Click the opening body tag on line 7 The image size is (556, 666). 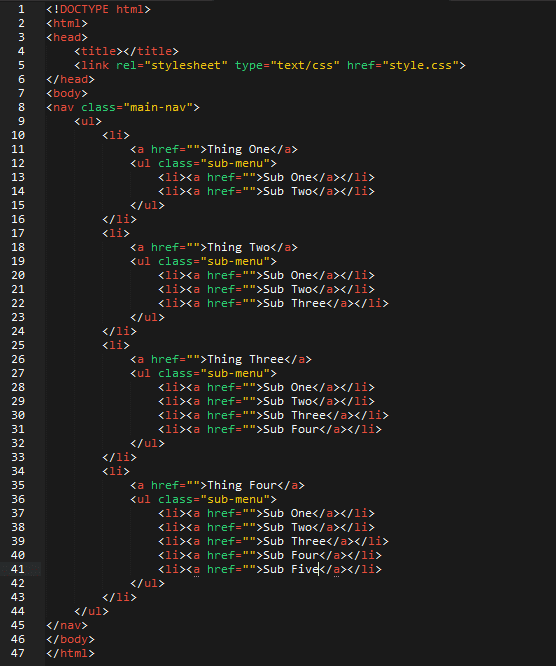[x=67, y=93]
